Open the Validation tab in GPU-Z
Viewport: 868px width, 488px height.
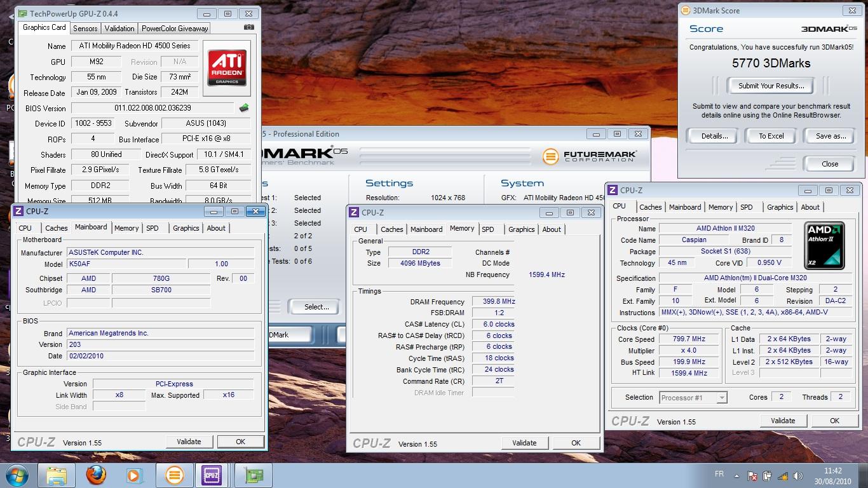[119, 28]
